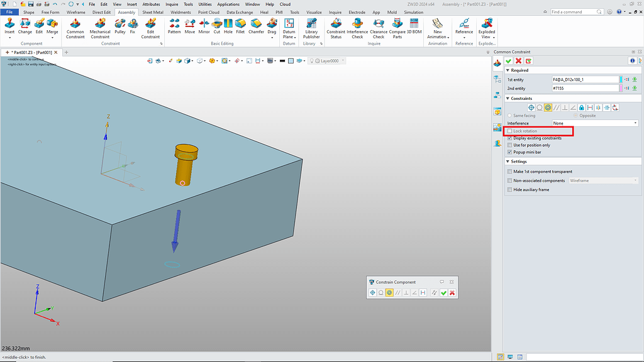Enable the Use for position only checkbox

(509, 145)
